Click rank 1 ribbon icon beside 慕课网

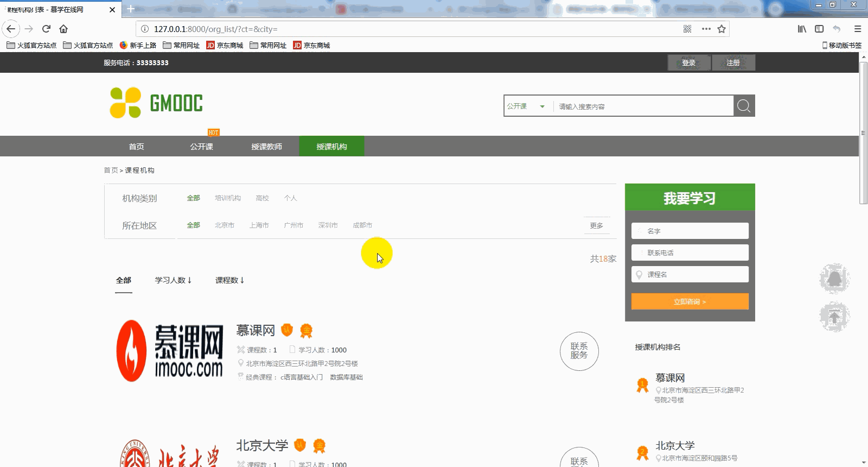(642, 385)
